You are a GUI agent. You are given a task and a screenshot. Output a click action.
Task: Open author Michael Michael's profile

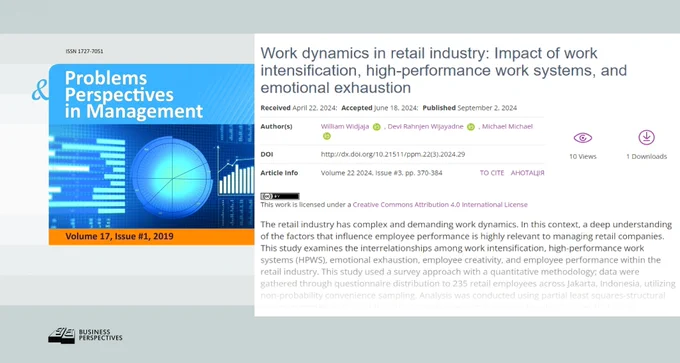click(507, 126)
